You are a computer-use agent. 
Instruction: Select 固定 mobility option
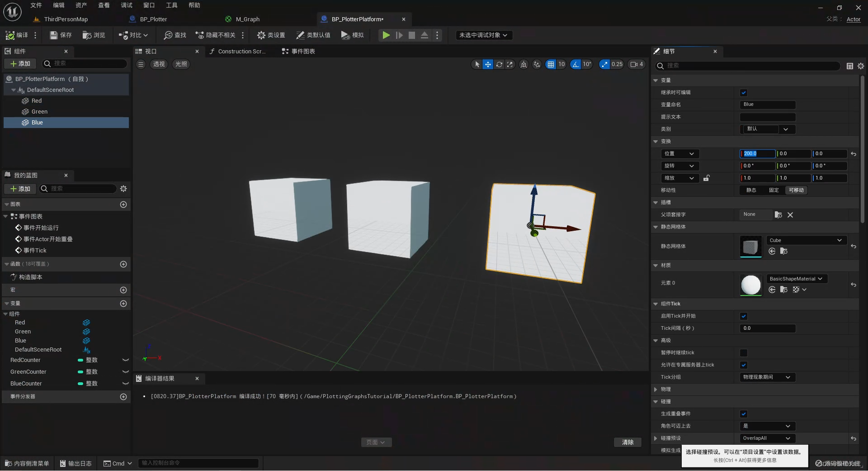(x=774, y=190)
